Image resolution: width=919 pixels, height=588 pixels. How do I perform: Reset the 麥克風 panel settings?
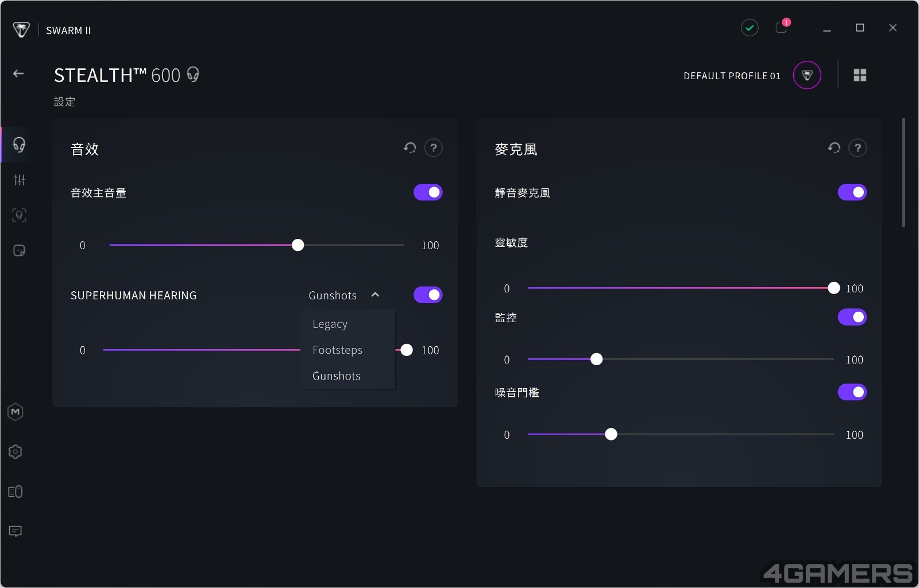(834, 148)
